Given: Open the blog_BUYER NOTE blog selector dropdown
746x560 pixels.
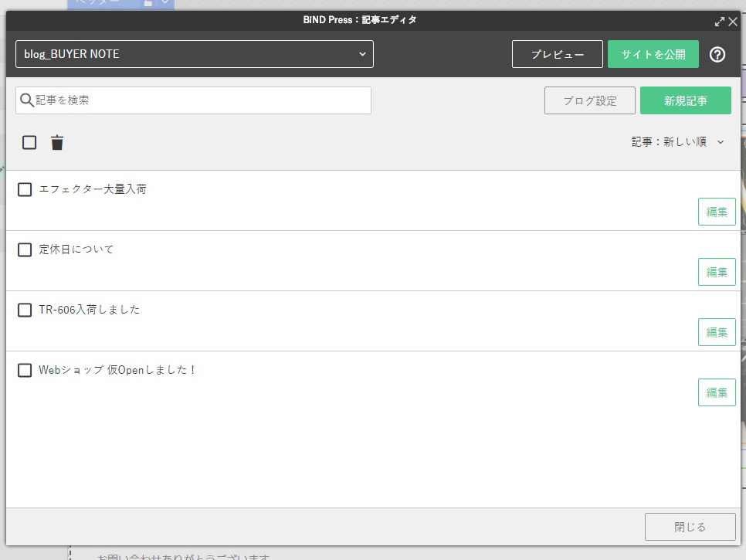Looking at the screenshot, I should pyautogui.click(x=193, y=54).
